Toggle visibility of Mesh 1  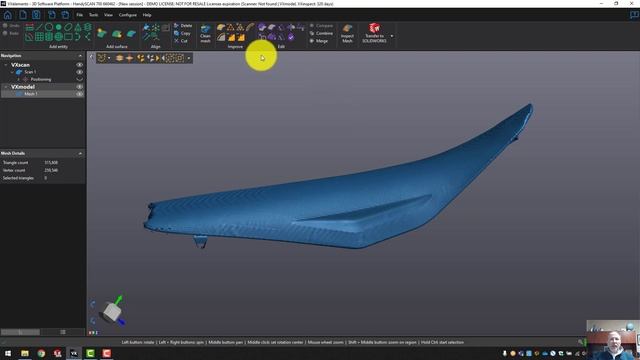tap(80, 94)
